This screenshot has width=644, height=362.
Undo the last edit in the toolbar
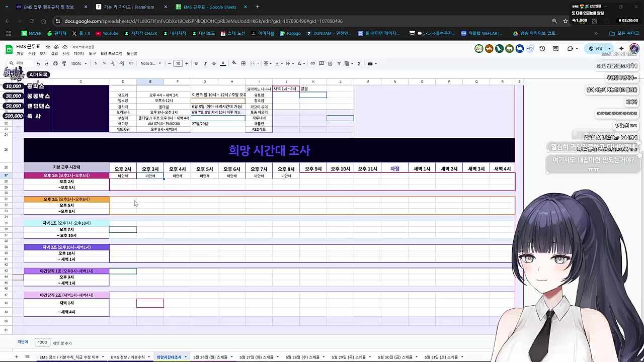38,64
